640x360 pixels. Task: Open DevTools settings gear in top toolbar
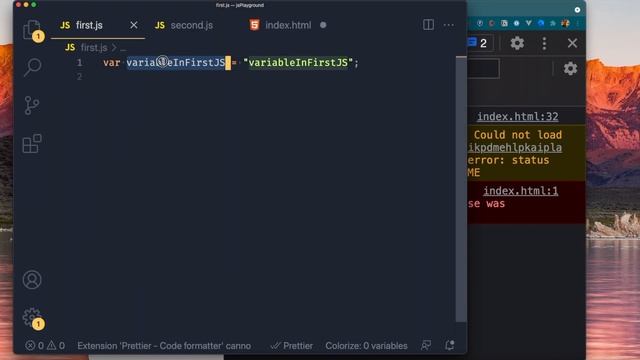pos(517,43)
